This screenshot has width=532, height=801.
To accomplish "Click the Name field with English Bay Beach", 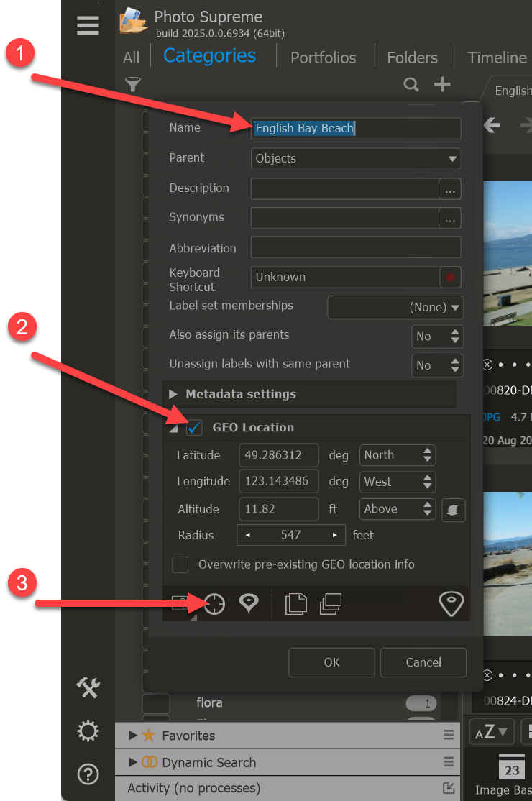I will pos(356,128).
